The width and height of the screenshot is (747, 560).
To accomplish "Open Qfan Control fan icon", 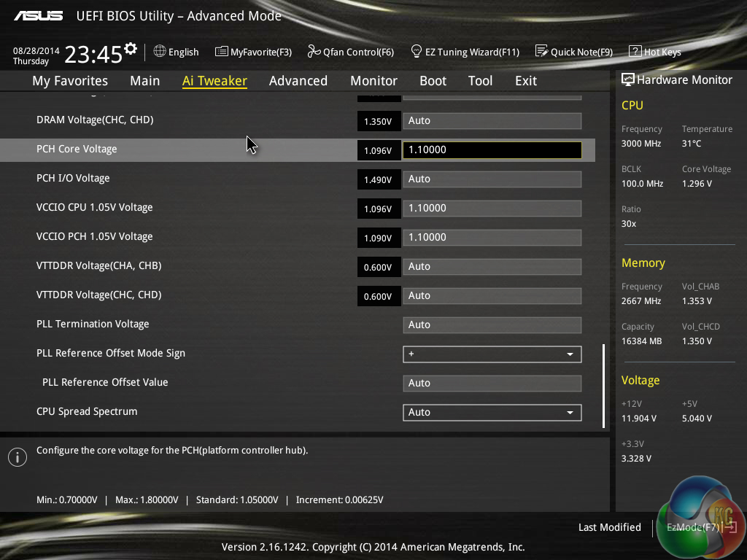I will [314, 51].
